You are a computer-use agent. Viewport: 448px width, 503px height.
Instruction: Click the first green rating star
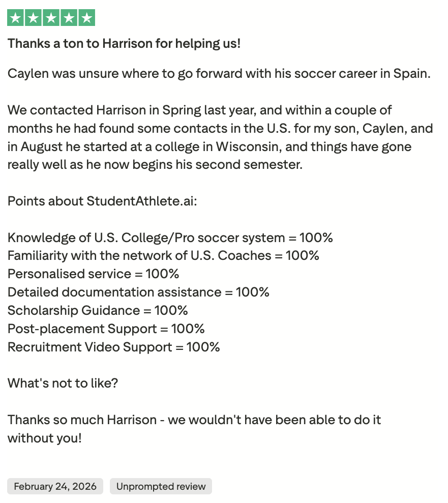pos(15,18)
